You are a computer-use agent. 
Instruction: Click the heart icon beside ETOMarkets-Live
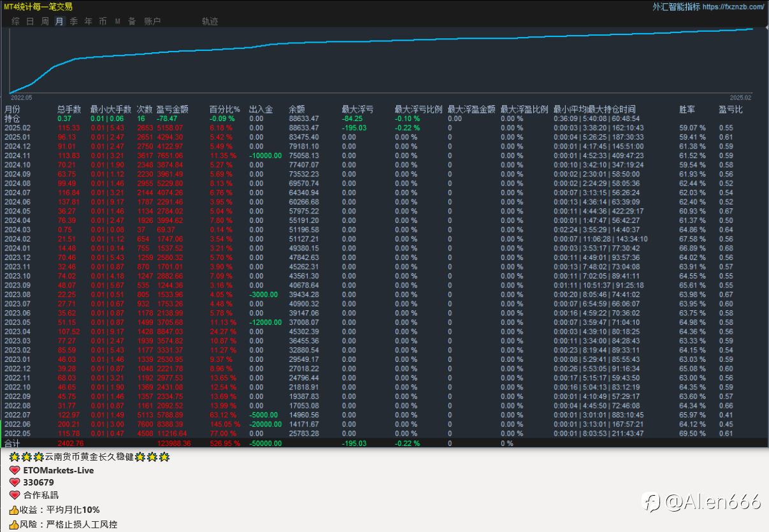click(x=15, y=470)
